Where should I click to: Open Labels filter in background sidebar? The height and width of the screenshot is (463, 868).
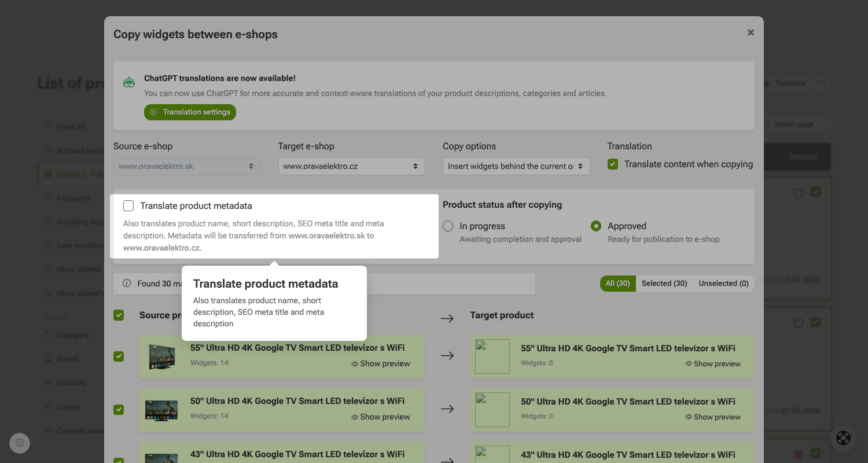coord(62,407)
